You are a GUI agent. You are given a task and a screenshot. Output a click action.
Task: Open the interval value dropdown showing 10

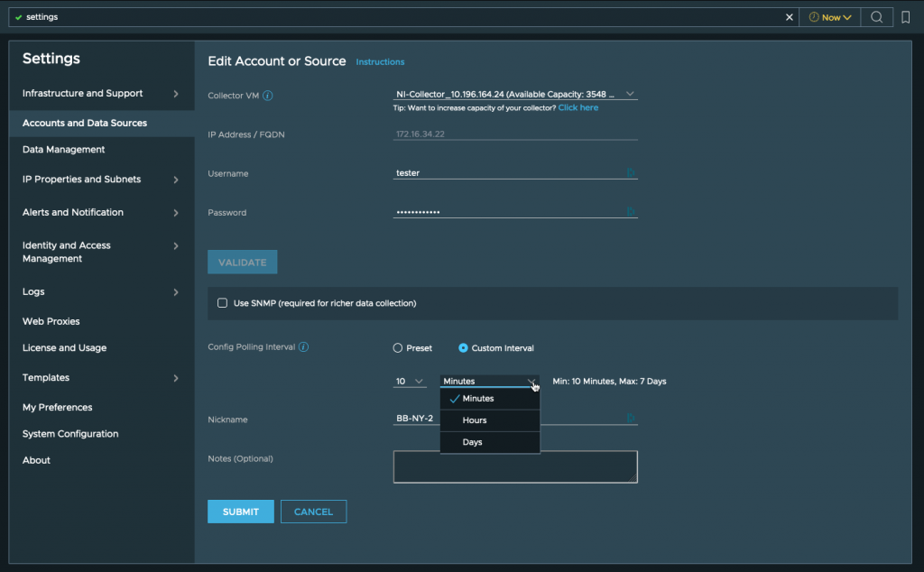point(410,382)
